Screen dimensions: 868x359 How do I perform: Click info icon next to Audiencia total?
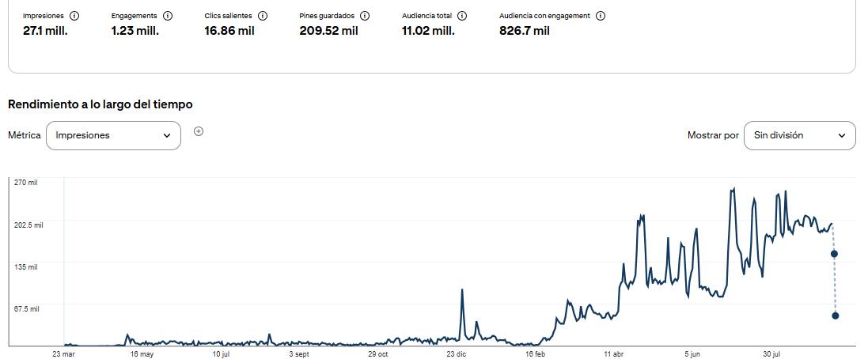pyautogui.click(x=462, y=16)
